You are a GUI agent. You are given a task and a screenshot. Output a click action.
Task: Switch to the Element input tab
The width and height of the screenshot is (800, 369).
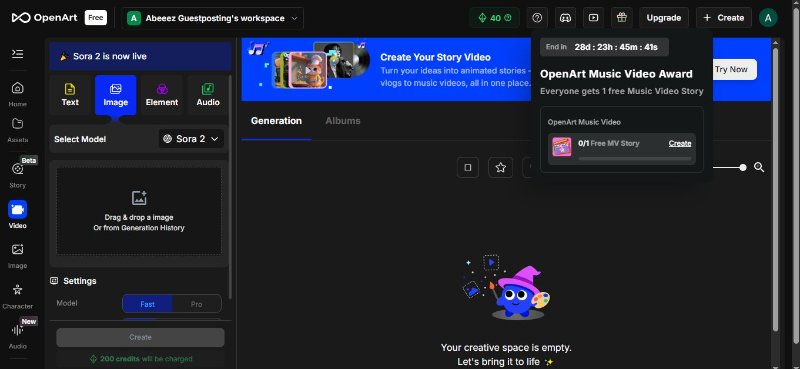click(162, 95)
